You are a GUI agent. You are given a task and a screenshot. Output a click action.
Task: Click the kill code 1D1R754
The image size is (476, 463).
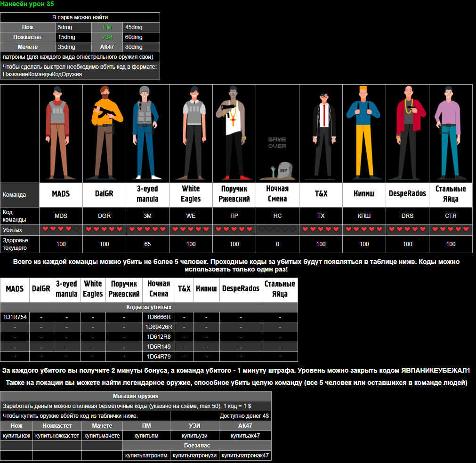[15, 317]
